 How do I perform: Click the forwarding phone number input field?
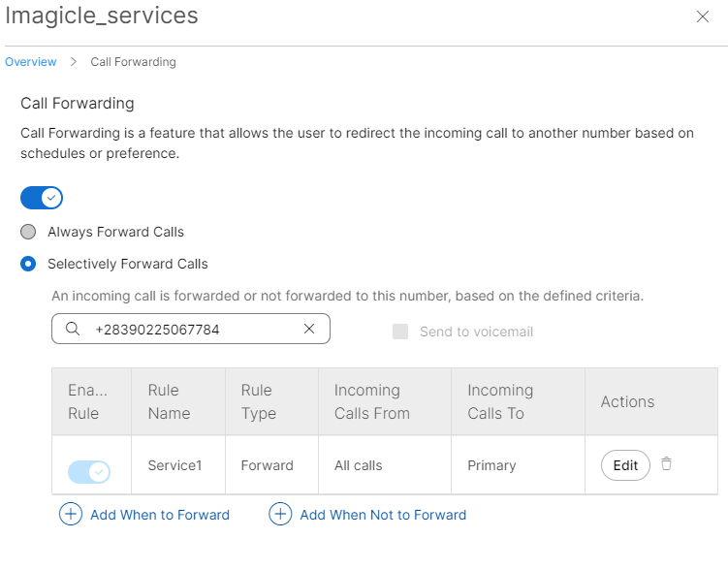(x=194, y=330)
